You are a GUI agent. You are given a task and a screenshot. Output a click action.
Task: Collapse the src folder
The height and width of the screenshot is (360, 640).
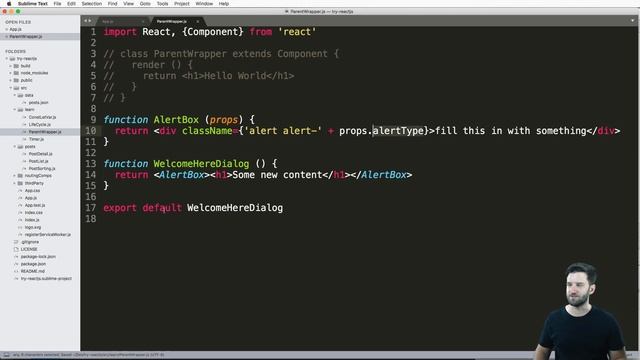(x=11, y=88)
